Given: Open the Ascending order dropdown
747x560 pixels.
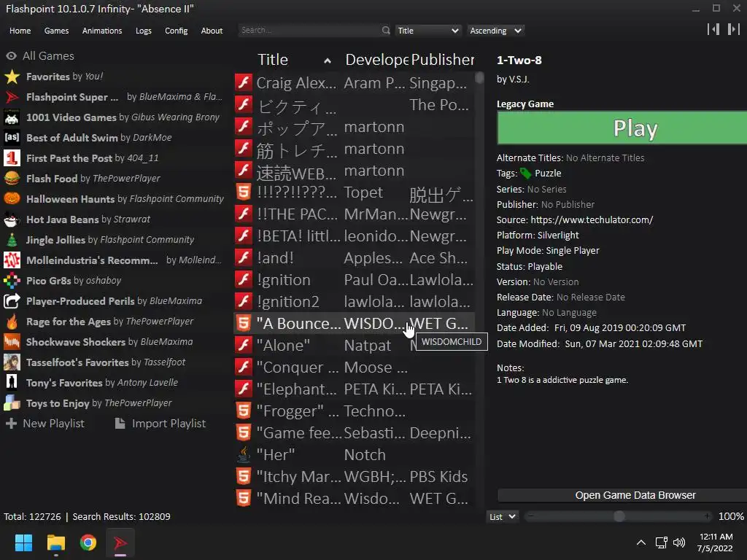Looking at the screenshot, I should 495,31.
